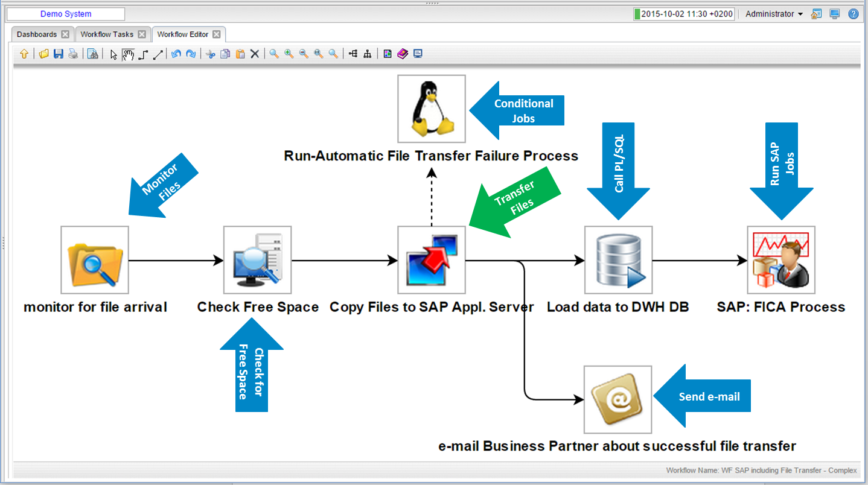Select the SAP: FICA Process node icon
Viewport: 868px width, 485px height.
[x=781, y=260]
